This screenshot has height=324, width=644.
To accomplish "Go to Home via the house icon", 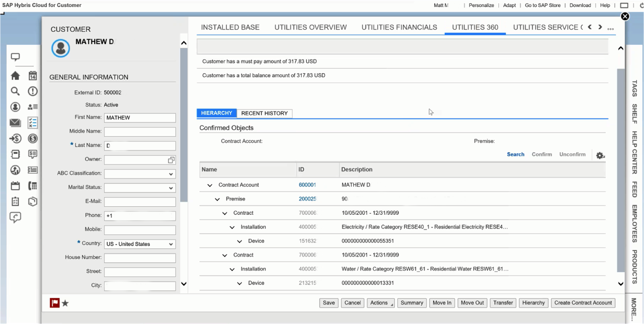I will (15, 75).
